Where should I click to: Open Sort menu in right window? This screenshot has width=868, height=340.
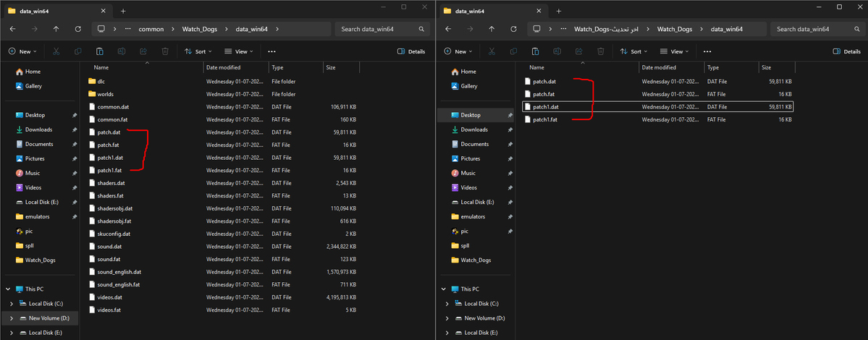tap(634, 51)
